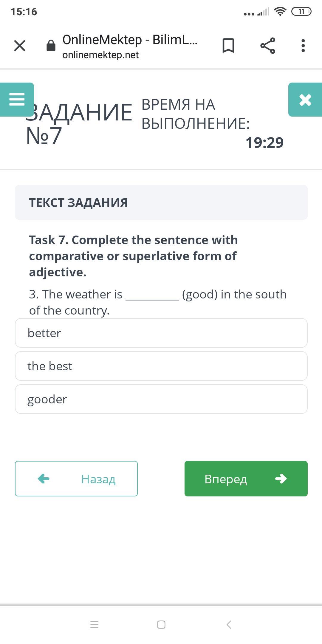The width and height of the screenshot is (322, 644).
Task: Tap the Android recent apps icon
Action: [x=94, y=624]
